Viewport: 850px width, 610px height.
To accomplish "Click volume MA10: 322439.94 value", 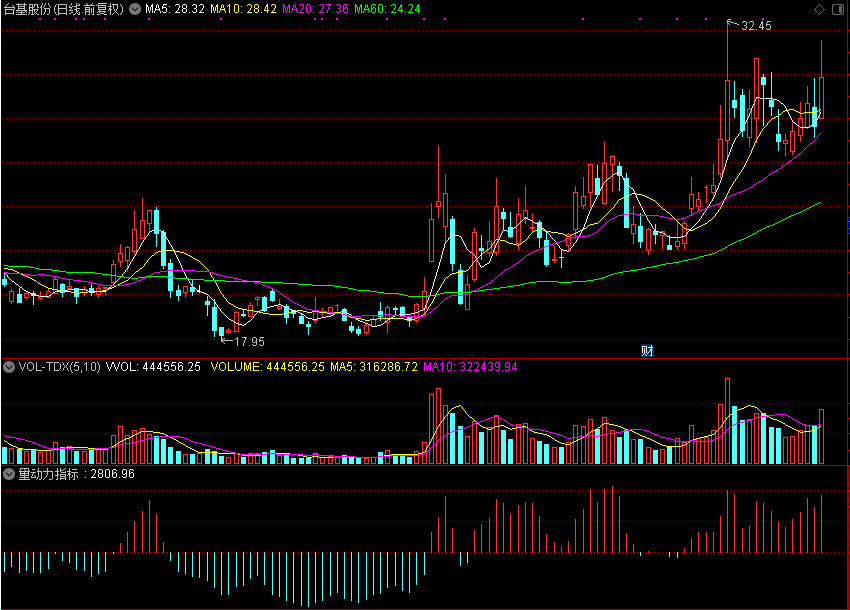I will (470, 367).
